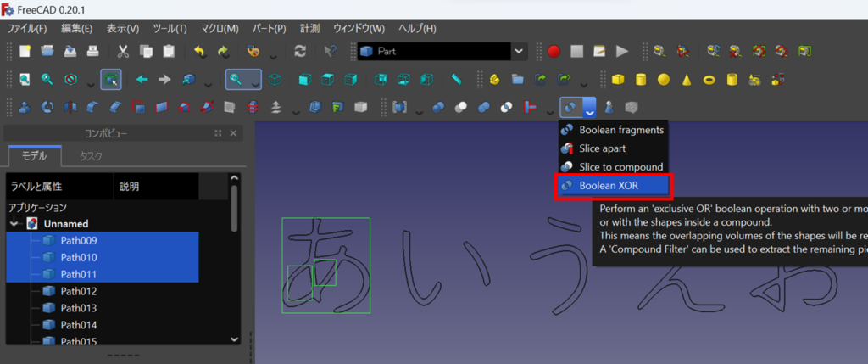Click the Refresh recompute icon

point(300,52)
